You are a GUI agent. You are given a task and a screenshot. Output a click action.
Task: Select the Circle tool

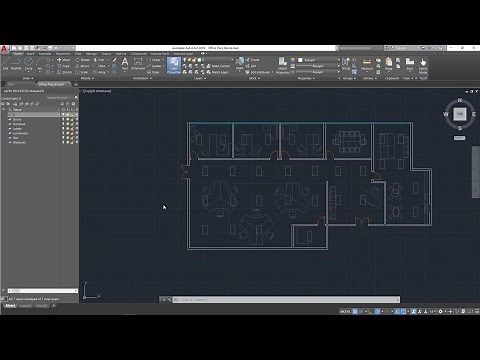[x=28, y=63]
